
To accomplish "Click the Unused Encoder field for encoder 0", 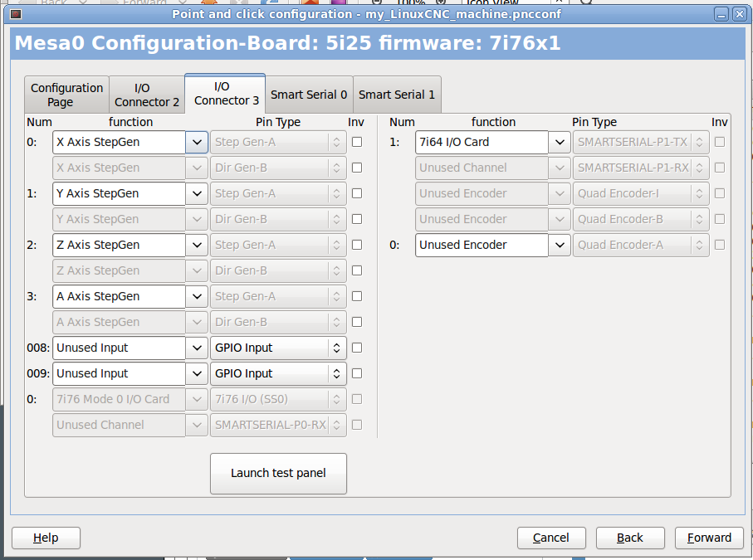I will point(482,245).
